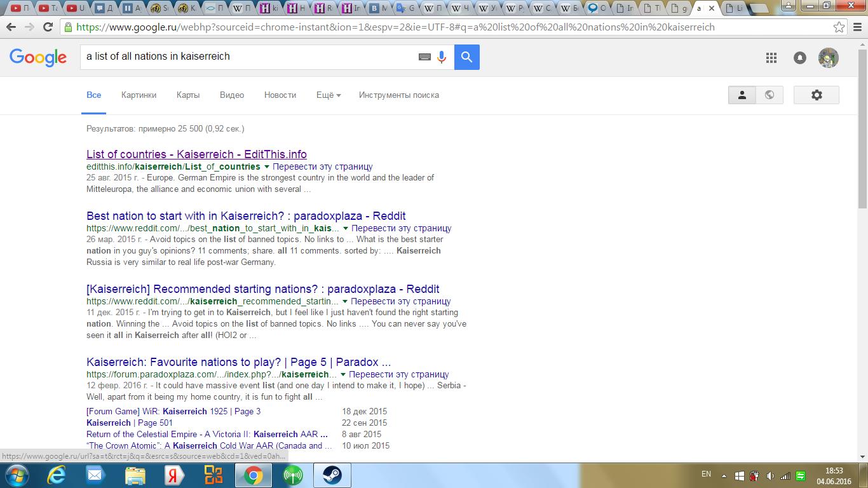
Task: Show hidden system tray icons
Action: tap(724, 476)
